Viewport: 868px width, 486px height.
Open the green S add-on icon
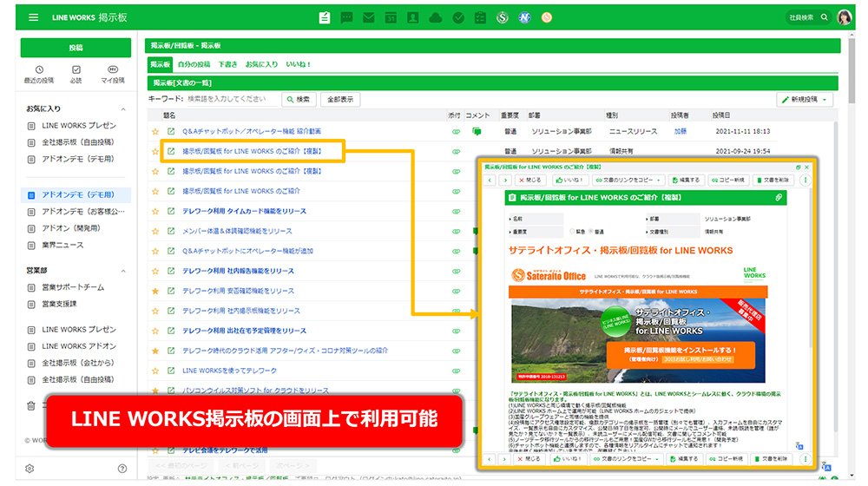point(502,17)
